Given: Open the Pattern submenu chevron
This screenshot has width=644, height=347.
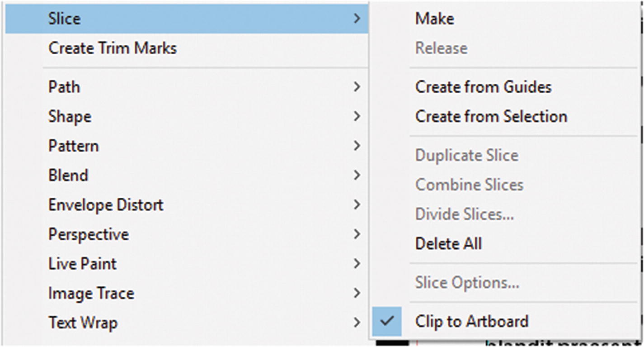Looking at the screenshot, I should point(357,146).
